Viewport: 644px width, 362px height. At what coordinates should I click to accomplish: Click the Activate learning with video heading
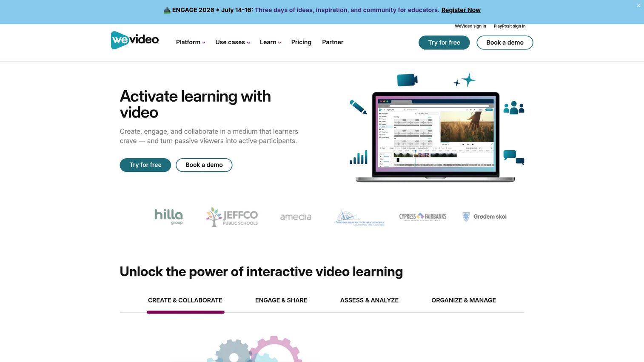195,104
